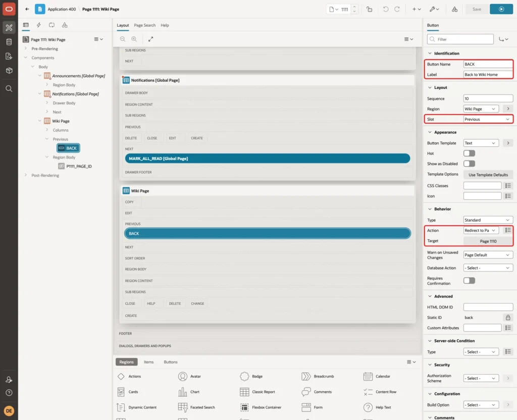This screenshot has width=517, height=420.
Task: Open the create plus menu in toolbar
Action: [417, 9]
